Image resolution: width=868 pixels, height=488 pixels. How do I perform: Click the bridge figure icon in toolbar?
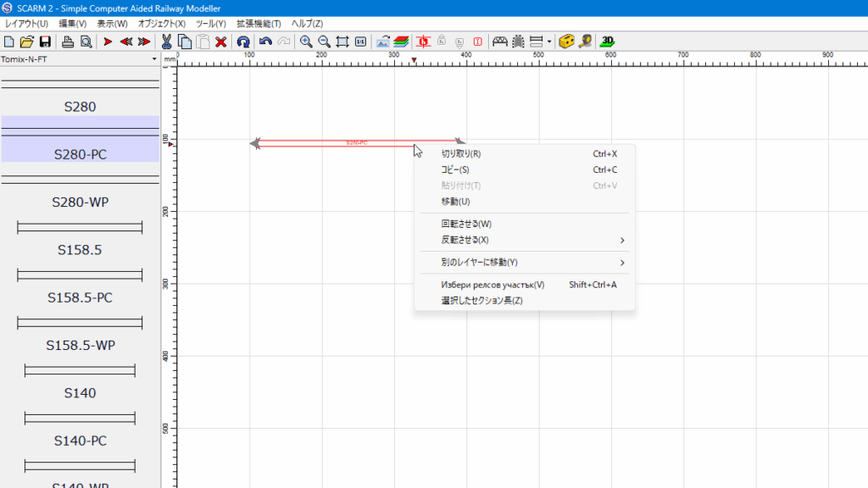pos(500,42)
